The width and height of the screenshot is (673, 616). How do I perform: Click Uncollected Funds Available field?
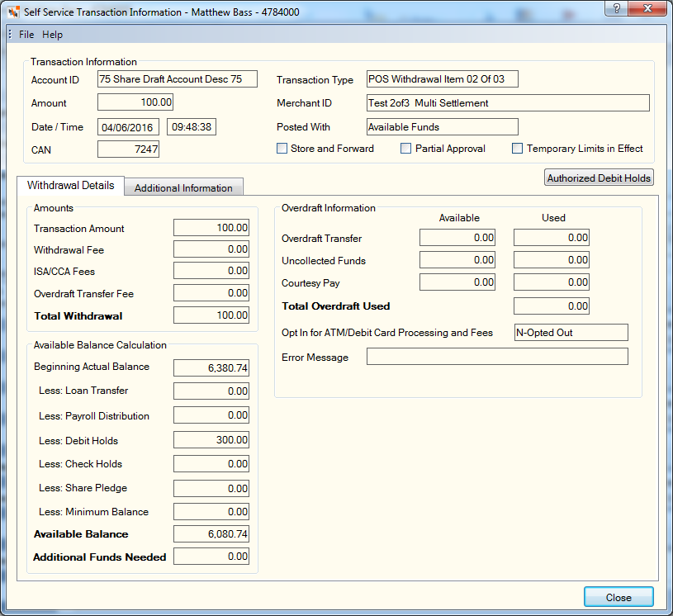coord(457,260)
